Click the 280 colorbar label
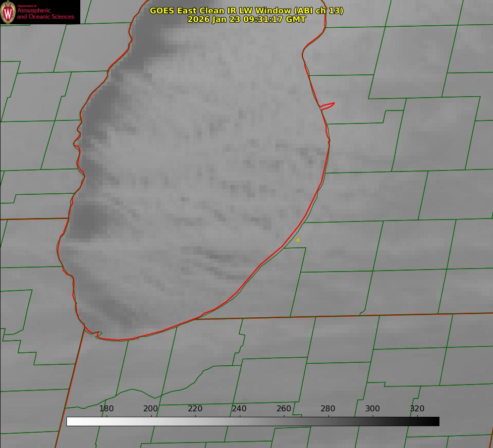493x448 pixels. pos(328,408)
